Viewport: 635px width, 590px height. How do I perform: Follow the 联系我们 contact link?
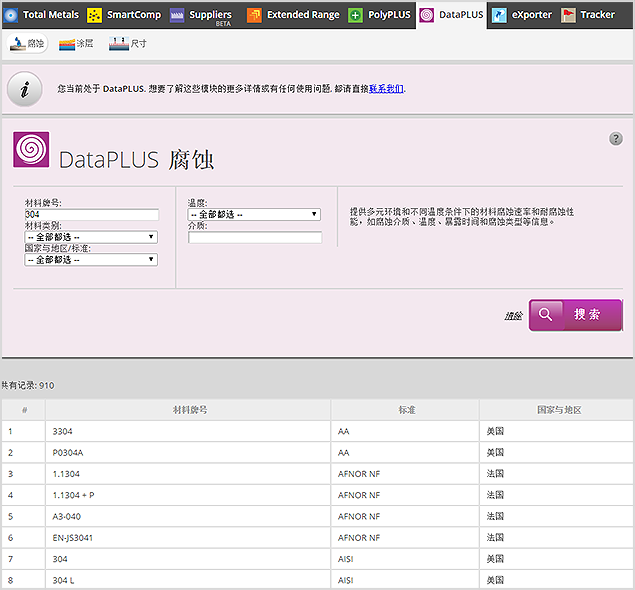click(x=386, y=89)
